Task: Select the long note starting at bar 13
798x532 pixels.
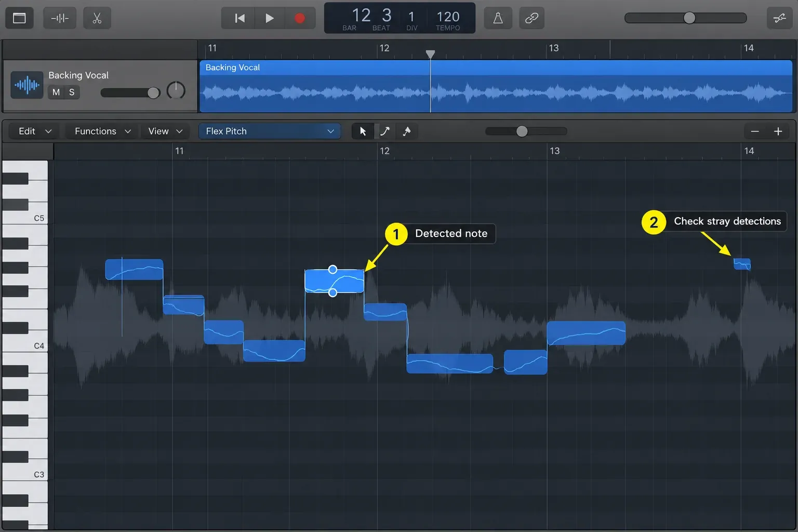Action: click(x=586, y=333)
